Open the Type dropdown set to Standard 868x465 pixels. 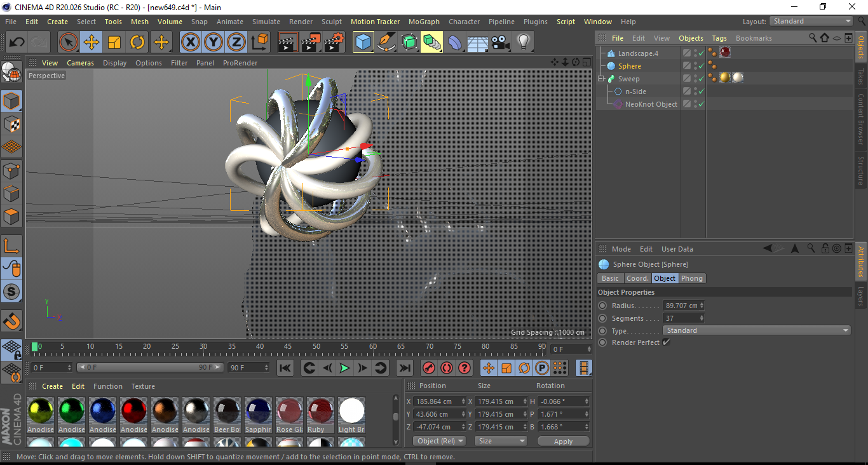[756, 330]
